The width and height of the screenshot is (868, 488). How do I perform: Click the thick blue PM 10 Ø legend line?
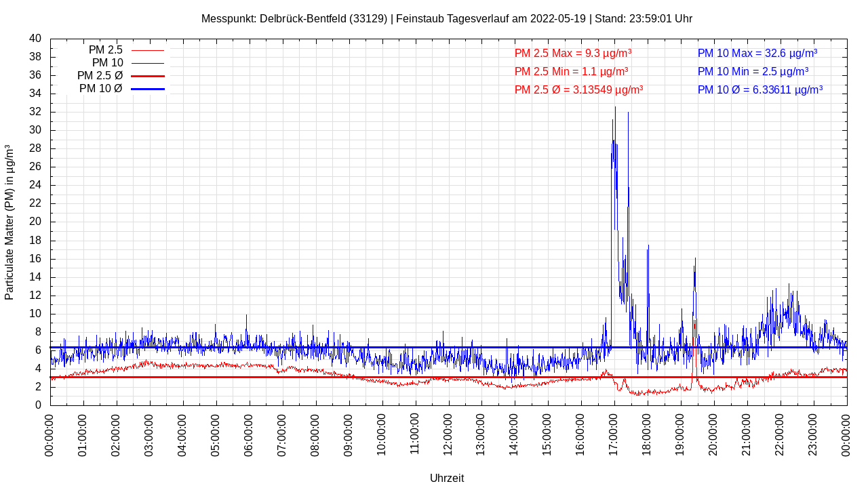147,89
